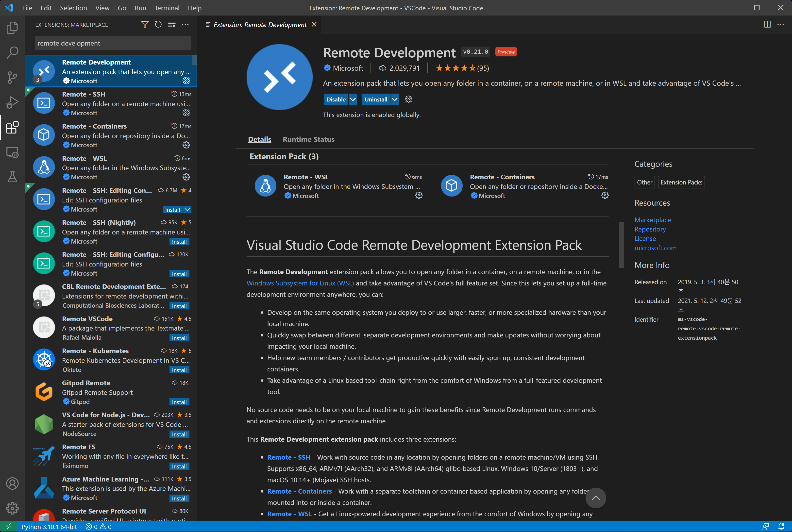The height and width of the screenshot is (532, 792).
Task: Click the Clear Extensions Search Results icon
Action: pos(172,24)
